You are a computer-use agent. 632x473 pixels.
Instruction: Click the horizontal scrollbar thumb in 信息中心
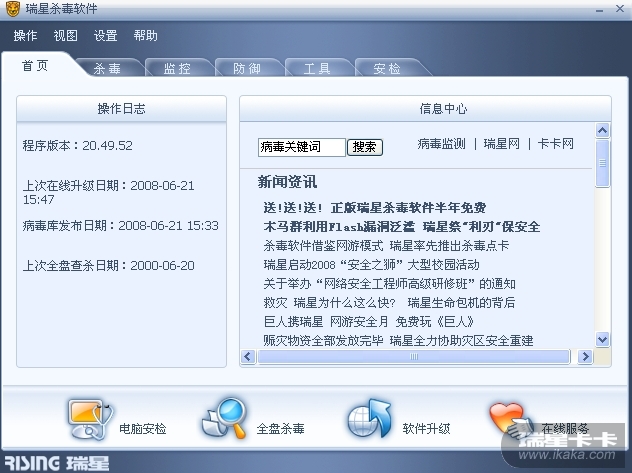[x=414, y=357]
